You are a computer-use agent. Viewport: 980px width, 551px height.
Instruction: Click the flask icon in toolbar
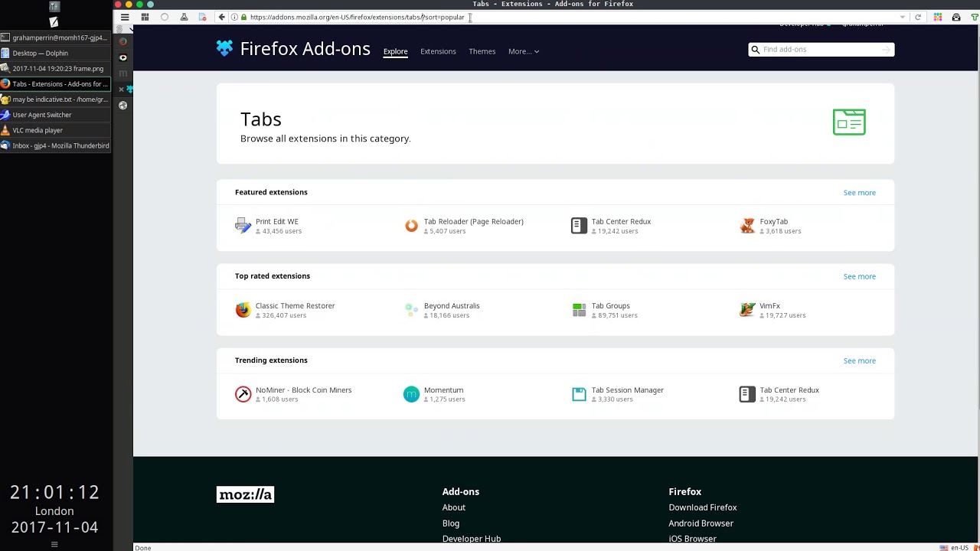point(184,17)
